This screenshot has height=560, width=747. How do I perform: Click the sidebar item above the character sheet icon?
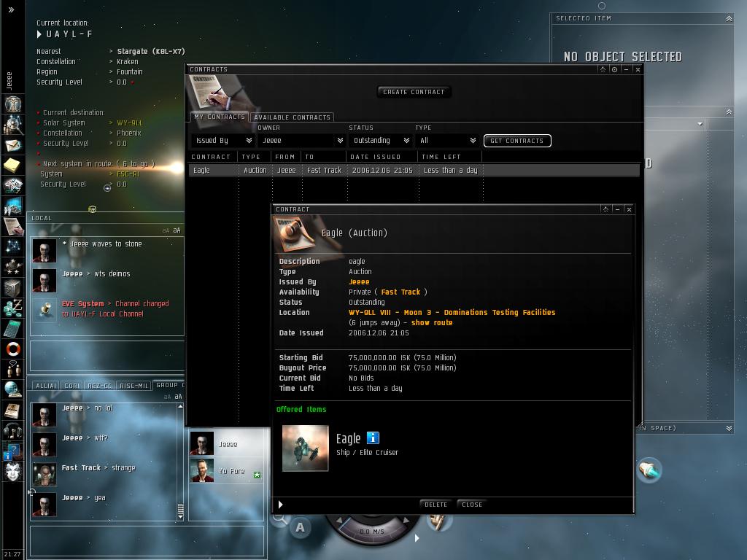click(9, 81)
